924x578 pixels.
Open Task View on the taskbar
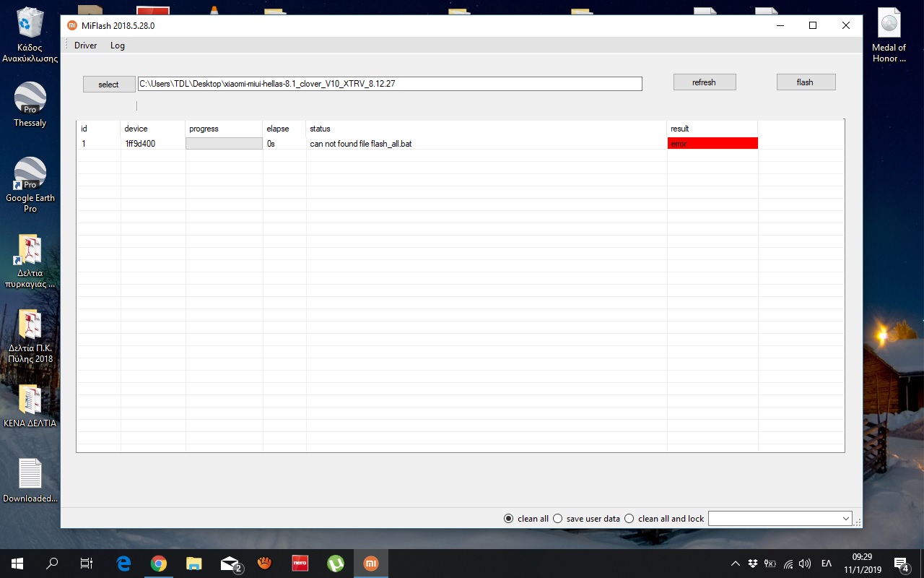pos(87,564)
